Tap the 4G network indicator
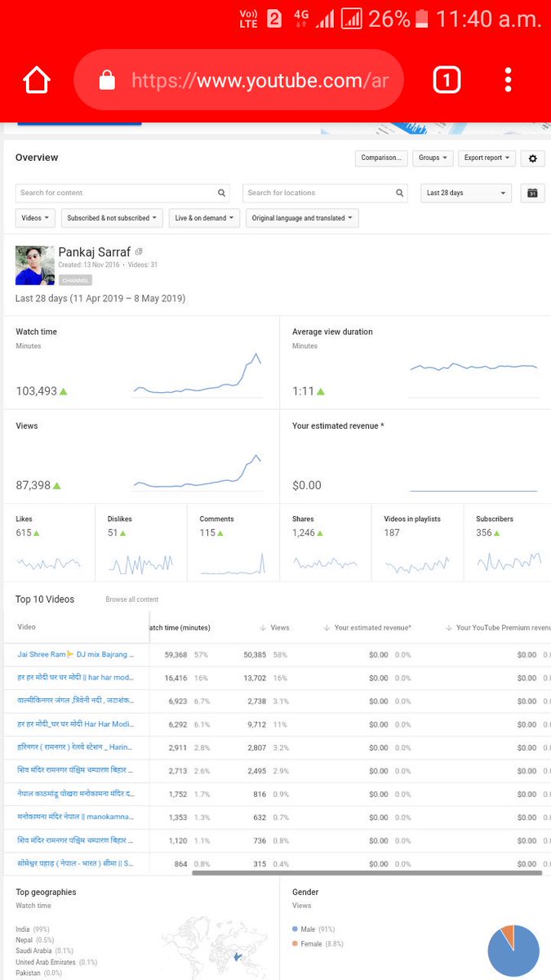 pyautogui.click(x=301, y=18)
